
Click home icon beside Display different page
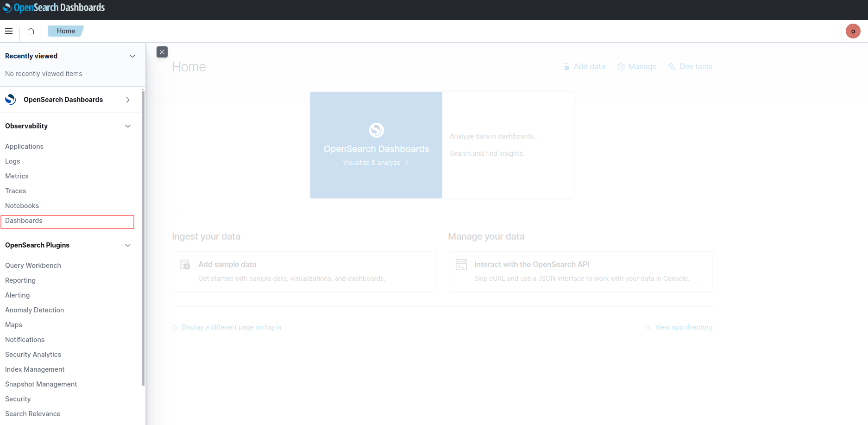pyautogui.click(x=175, y=327)
